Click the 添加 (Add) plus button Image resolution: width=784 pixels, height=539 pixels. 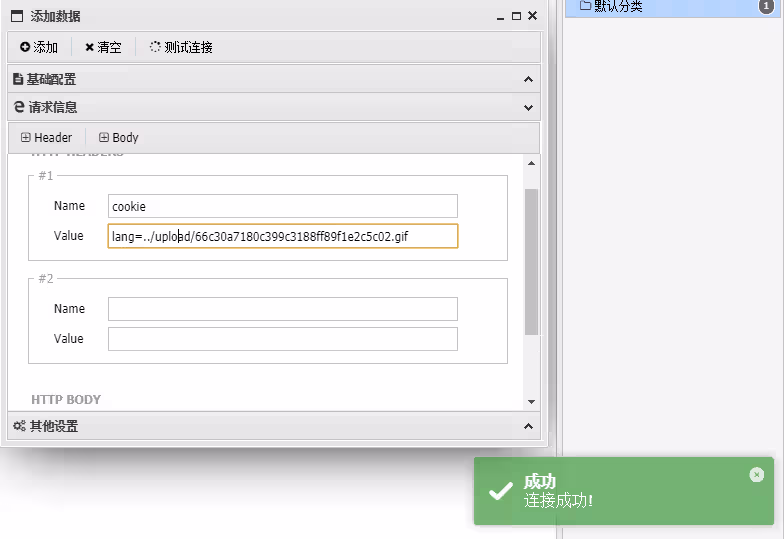coord(39,47)
